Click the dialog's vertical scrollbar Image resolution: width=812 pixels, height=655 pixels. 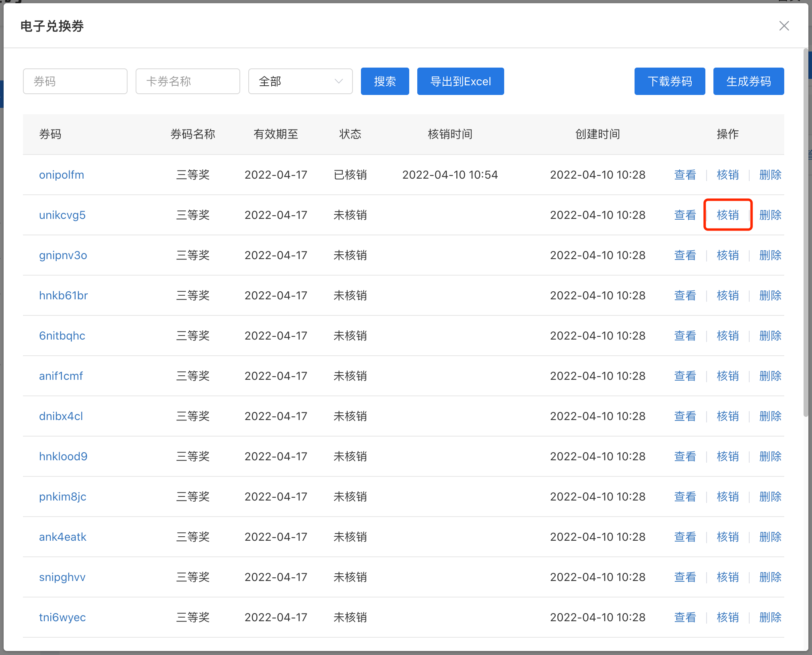pos(806,233)
